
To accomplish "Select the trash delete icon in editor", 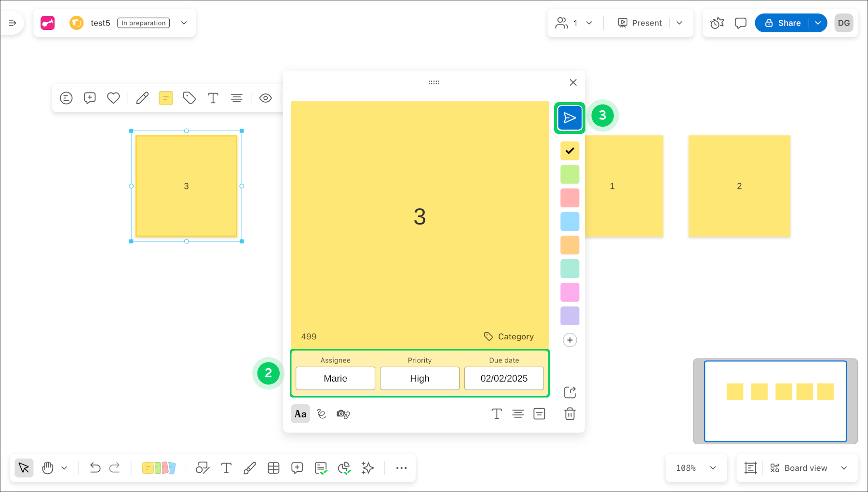I will point(570,414).
